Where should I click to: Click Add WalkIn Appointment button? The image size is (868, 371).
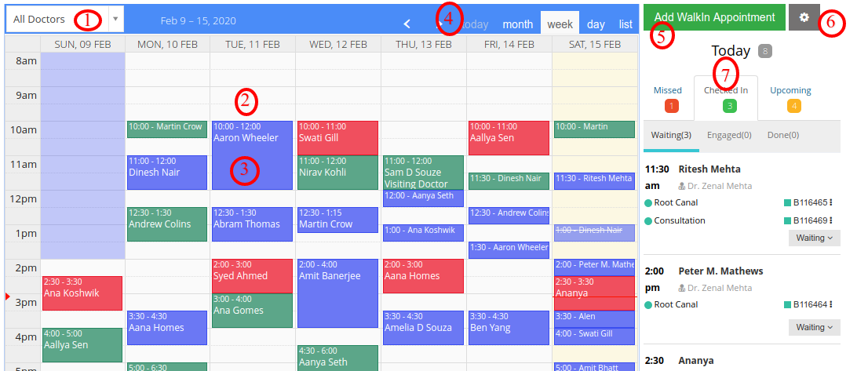[x=715, y=18]
